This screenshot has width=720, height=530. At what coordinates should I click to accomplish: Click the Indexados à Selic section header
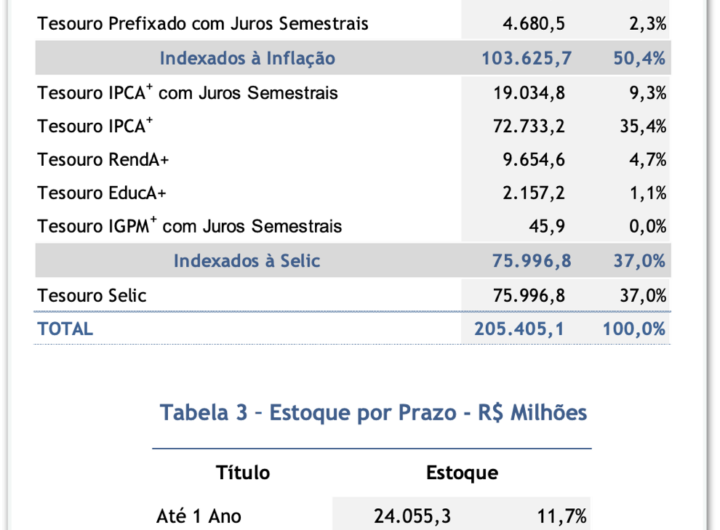pos(247,261)
